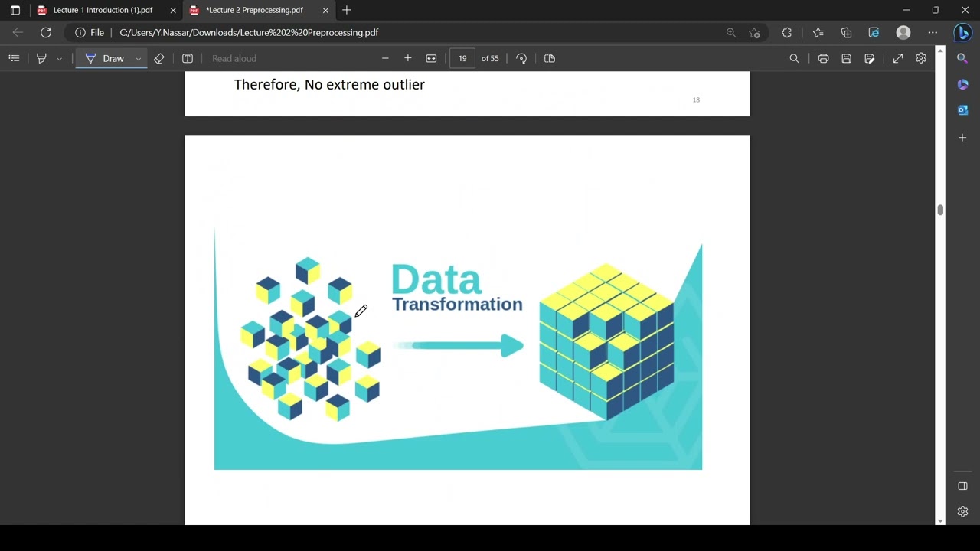Viewport: 980px width, 551px height.
Task: Expand Draw ink options dropdown
Action: [x=139, y=59]
